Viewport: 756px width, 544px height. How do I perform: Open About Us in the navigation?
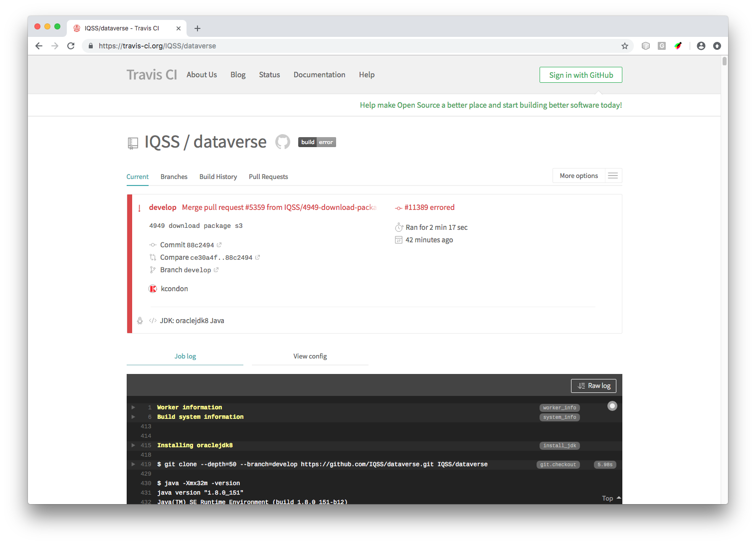click(201, 75)
